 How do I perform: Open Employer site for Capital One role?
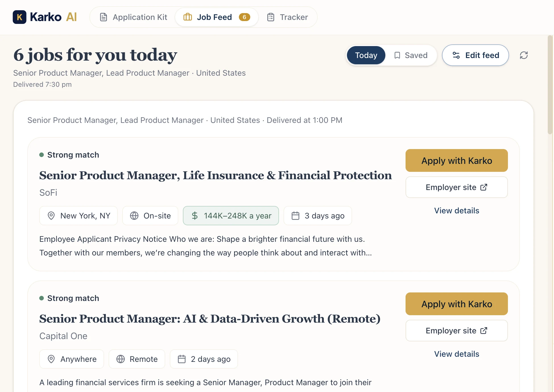pyautogui.click(x=456, y=331)
